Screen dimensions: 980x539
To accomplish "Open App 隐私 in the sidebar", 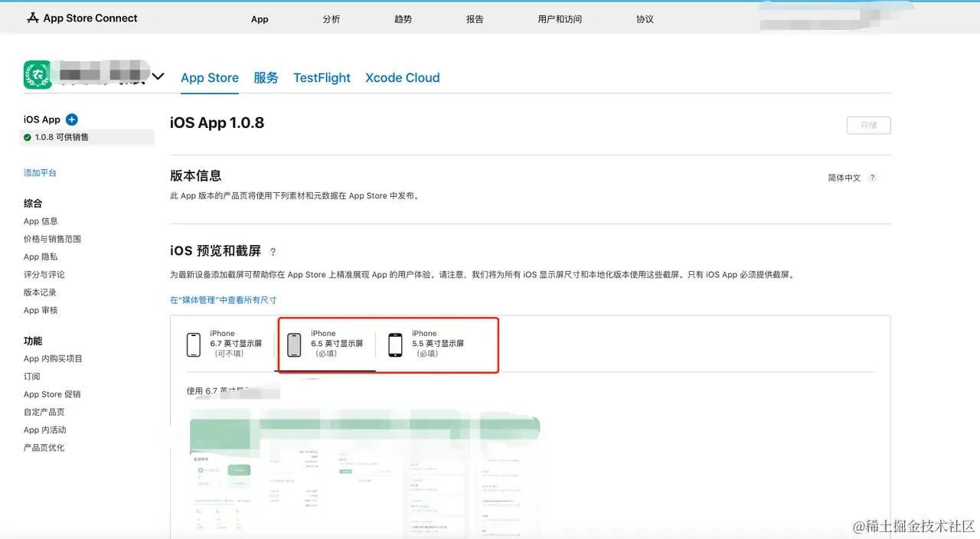I will [41, 257].
